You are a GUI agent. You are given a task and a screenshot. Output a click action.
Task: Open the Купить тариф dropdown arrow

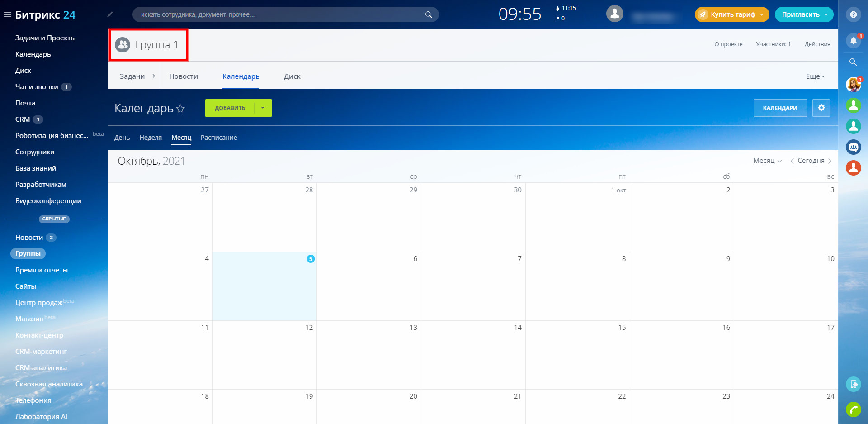point(762,14)
